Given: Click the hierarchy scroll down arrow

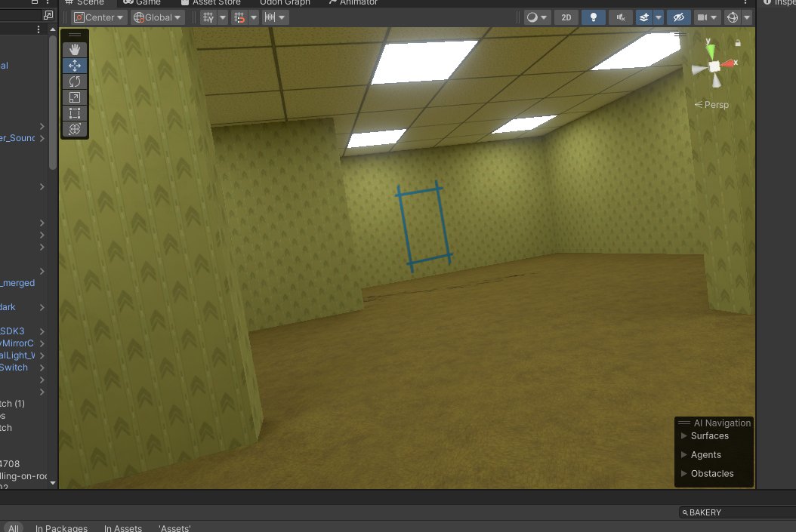Looking at the screenshot, I should coord(53,483).
